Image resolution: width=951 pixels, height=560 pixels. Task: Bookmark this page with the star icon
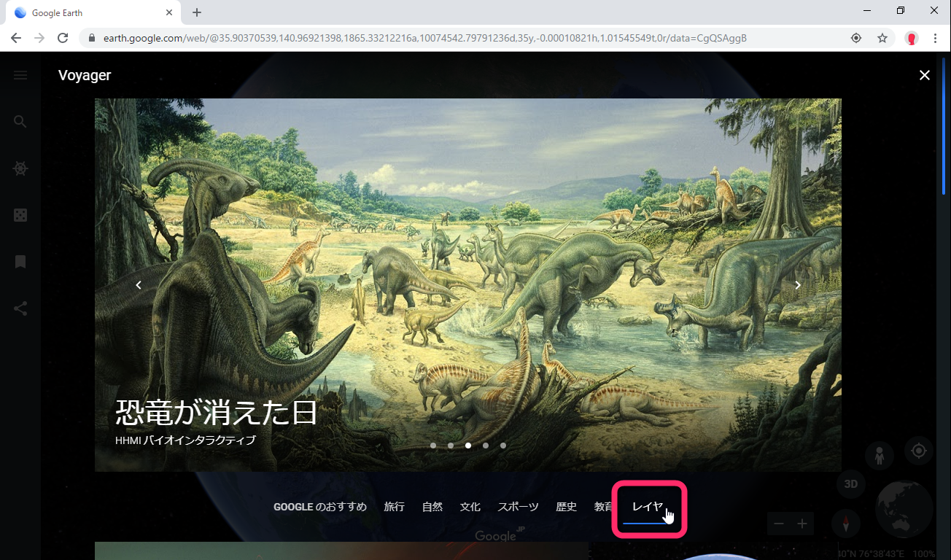(x=882, y=38)
